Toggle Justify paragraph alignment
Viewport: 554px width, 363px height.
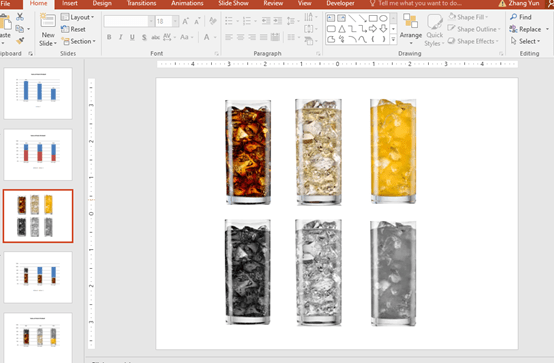264,37
